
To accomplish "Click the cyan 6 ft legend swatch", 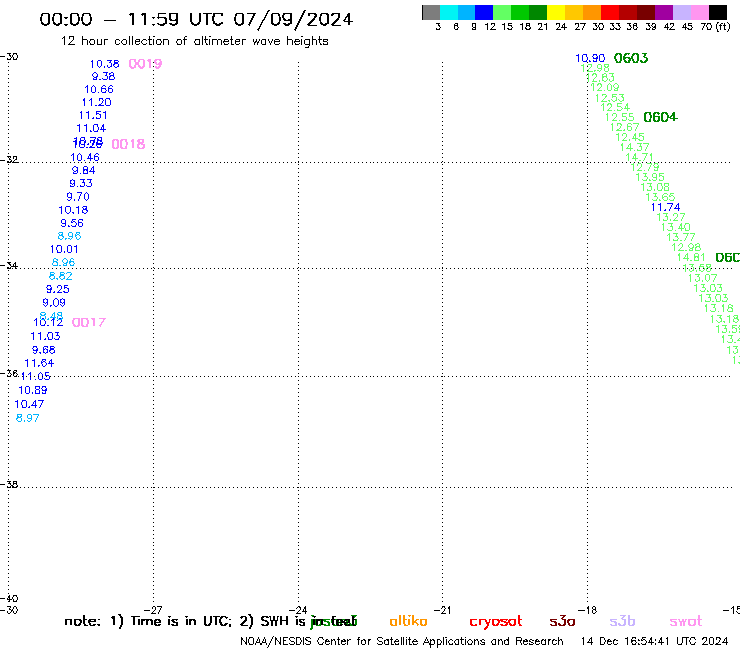I will 449,12.
